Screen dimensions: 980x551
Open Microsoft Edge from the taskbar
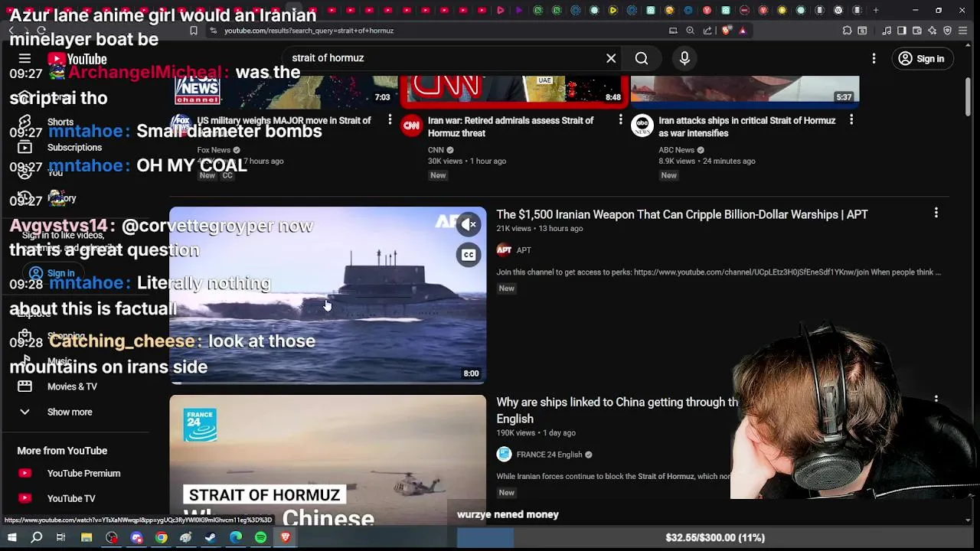236,538
